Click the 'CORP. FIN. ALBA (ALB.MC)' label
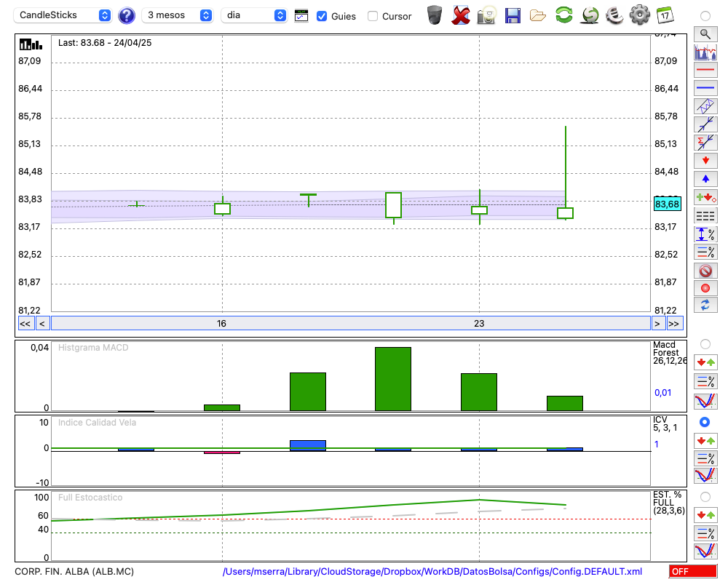The width and height of the screenshot is (728, 582). (x=74, y=571)
